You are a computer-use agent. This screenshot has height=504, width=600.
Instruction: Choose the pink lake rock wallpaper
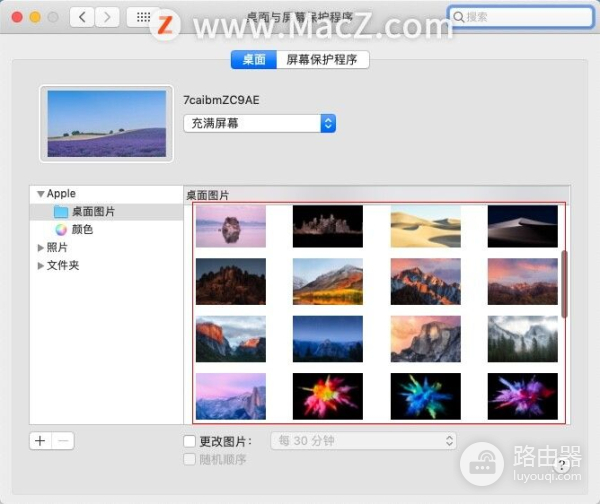pos(231,226)
